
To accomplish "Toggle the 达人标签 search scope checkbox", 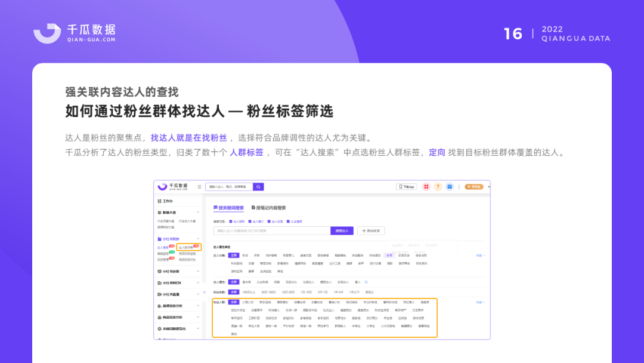I will pos(269,222).
